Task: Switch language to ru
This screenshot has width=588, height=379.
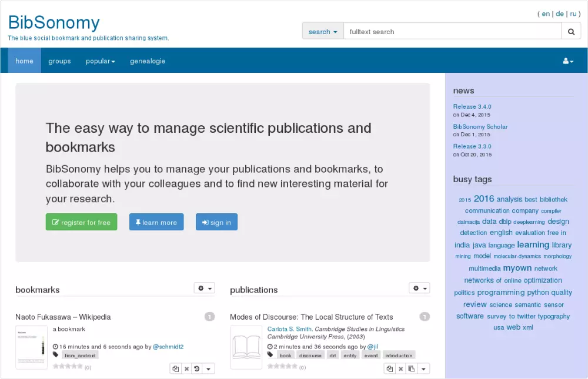Action: (573, 14)
